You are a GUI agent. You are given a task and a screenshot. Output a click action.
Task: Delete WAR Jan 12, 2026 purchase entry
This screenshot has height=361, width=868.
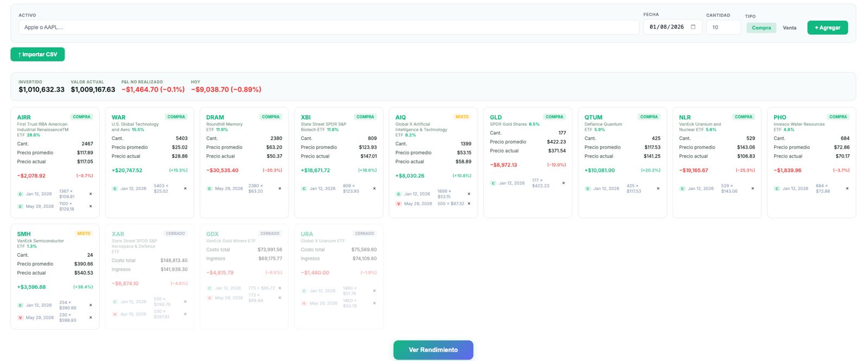[185, 188]
